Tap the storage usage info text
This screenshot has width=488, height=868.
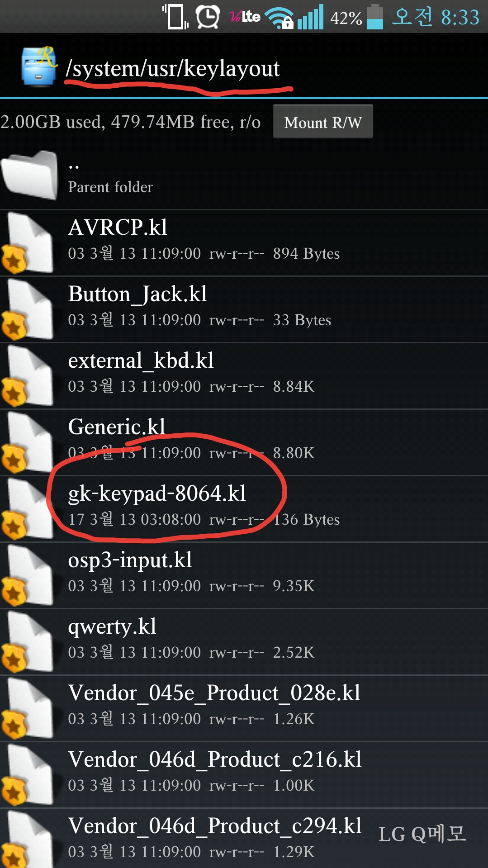131,122
